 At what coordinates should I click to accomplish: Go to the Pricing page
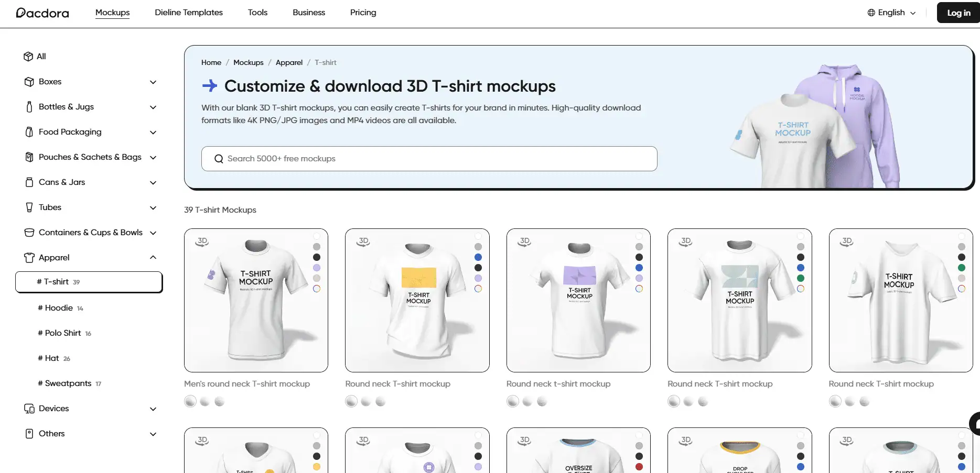pyautogui.click(x=363, y=13)
